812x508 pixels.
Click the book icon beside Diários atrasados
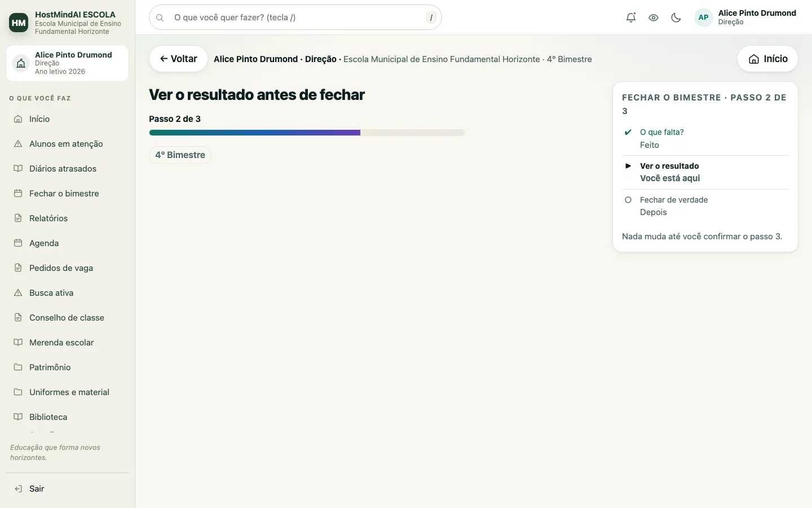(18, 169)
